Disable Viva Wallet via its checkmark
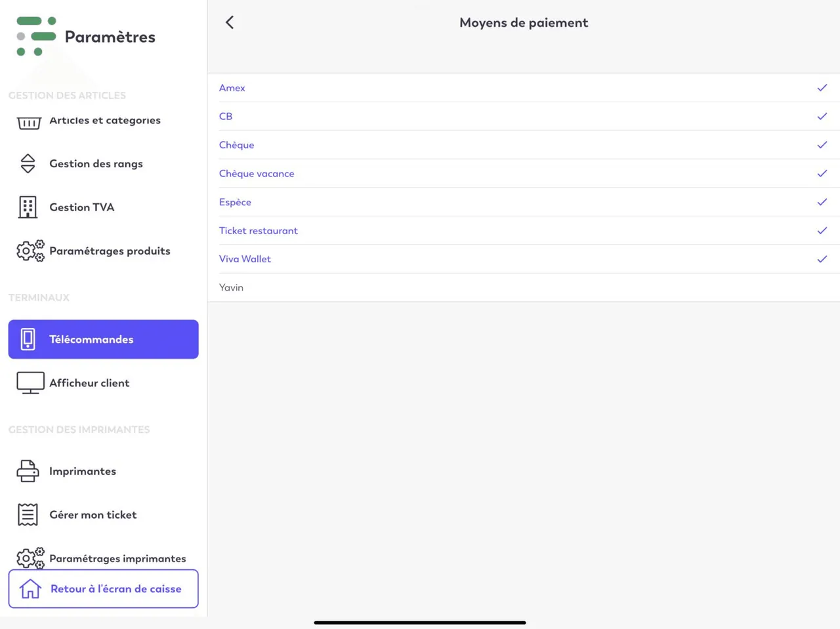 (x=822, y=259)
